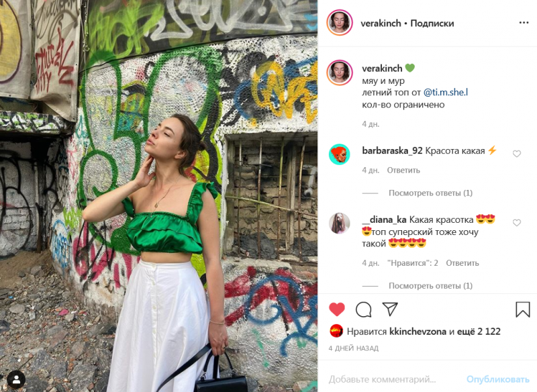Click the Подписки following button

click(432, 23)
